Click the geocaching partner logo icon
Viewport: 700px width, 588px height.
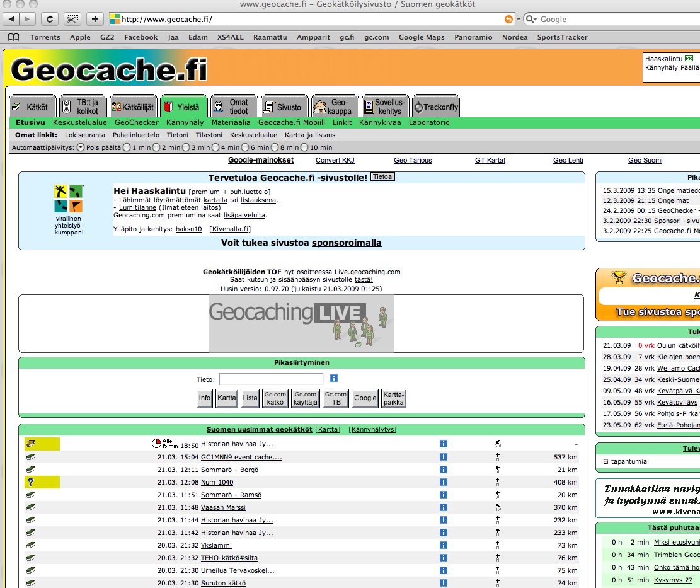[x=68, y=199]
